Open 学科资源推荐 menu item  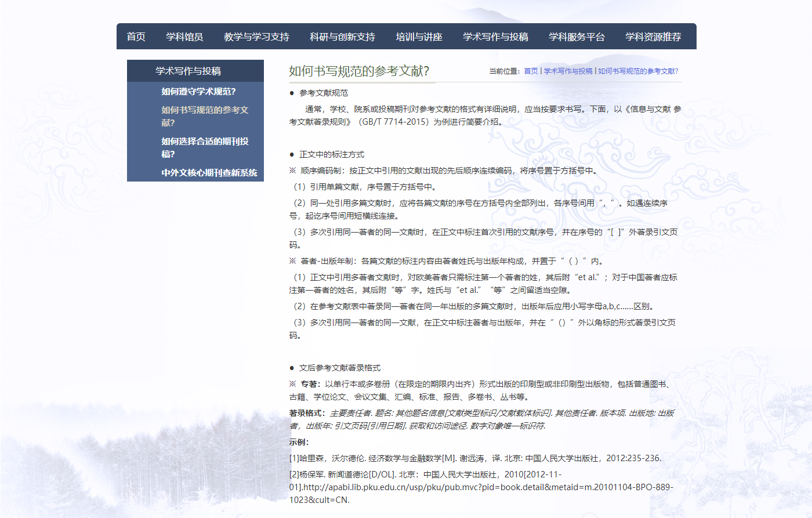(653, 37)
